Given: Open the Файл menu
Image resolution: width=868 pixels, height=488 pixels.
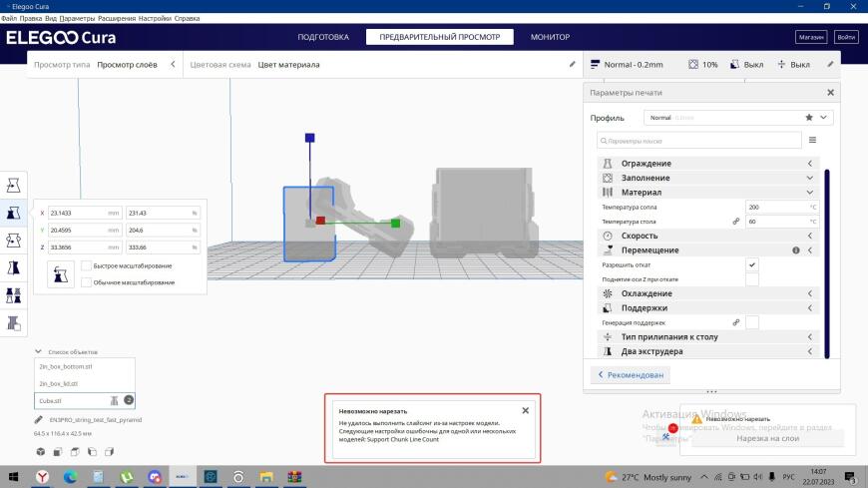Looking at the screenshot, I should coord(9,18).
